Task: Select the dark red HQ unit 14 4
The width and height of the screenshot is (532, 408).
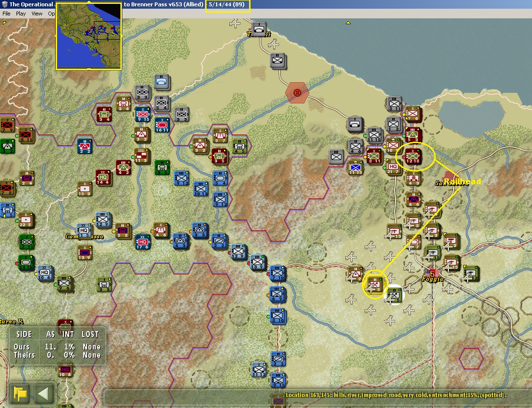Action: pyautogui.click(x=103, y=178)
